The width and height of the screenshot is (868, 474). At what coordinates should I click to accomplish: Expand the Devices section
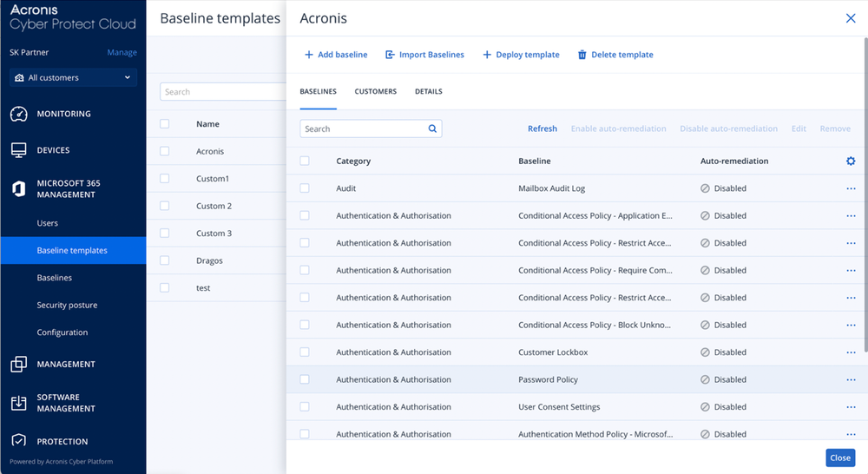73,150
